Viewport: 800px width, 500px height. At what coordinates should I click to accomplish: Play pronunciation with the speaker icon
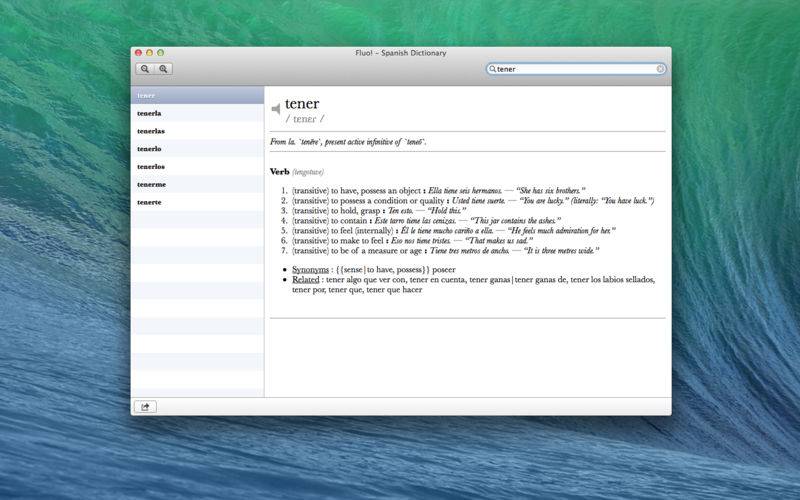tap(276, 109)
